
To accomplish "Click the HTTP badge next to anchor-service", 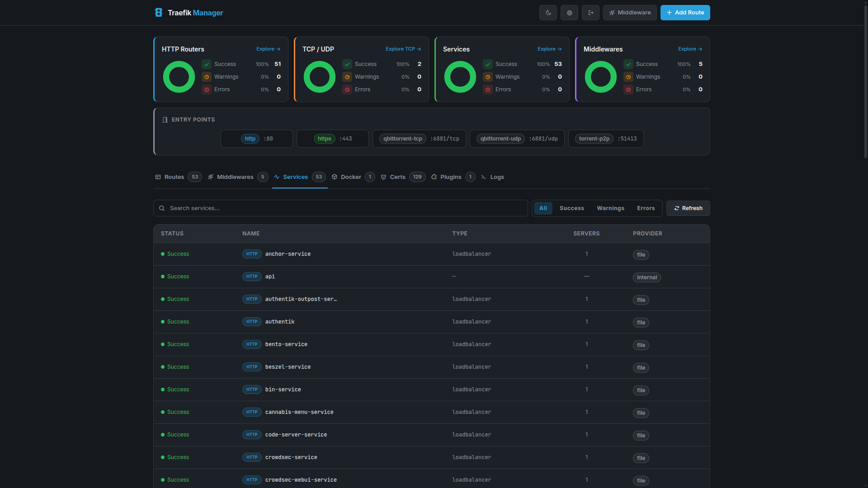I will pos(252,254).
